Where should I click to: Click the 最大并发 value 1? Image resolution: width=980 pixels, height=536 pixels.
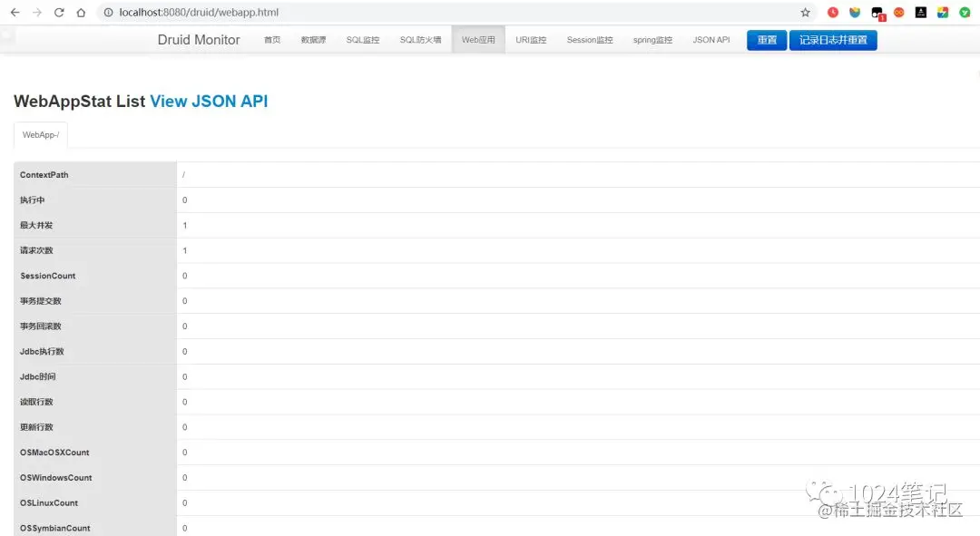[184, 226]
